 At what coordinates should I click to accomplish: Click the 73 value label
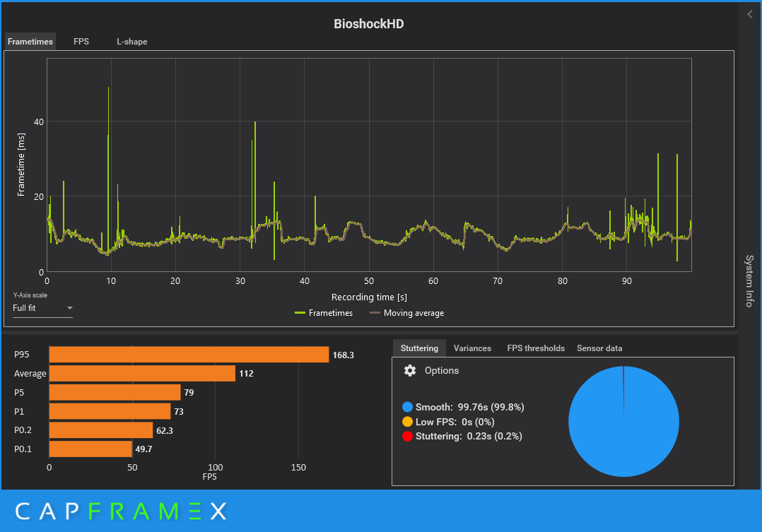[178, 411]
